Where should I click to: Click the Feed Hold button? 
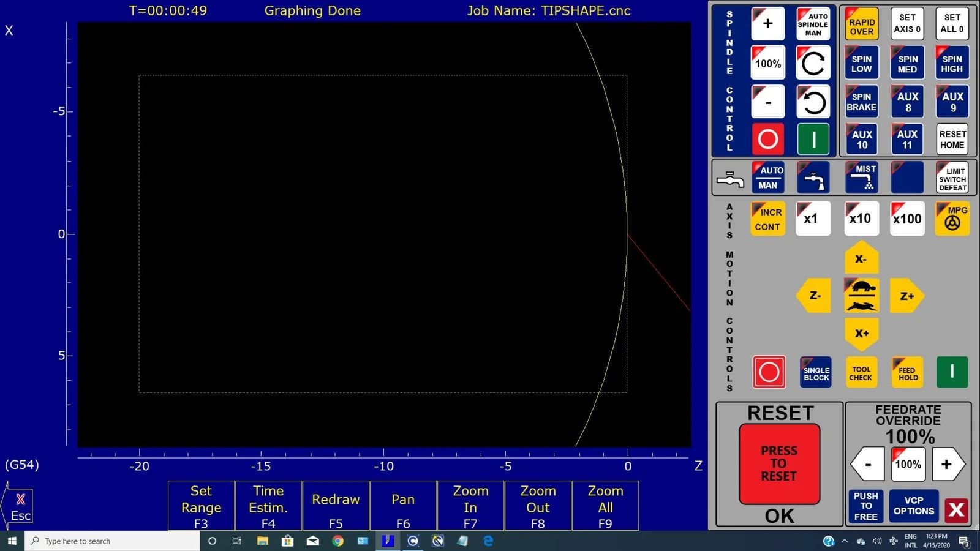coord(907,372)
